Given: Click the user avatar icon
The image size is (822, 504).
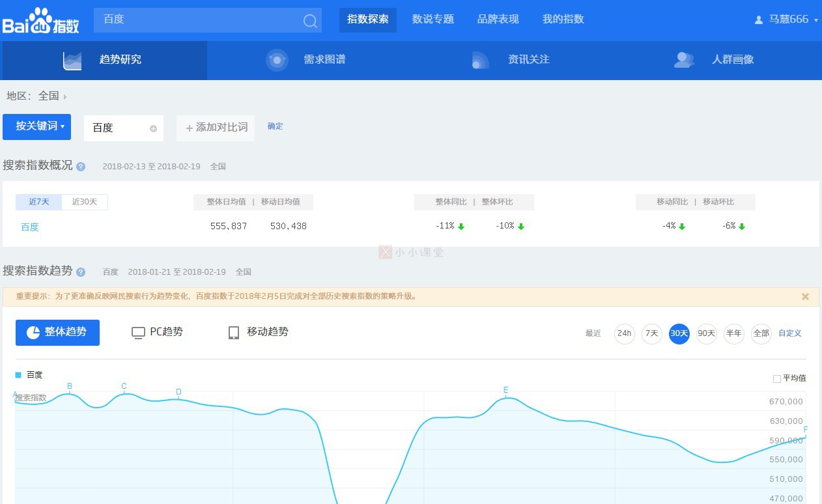Looking at the screenshot, I should [x=758, y=20].
